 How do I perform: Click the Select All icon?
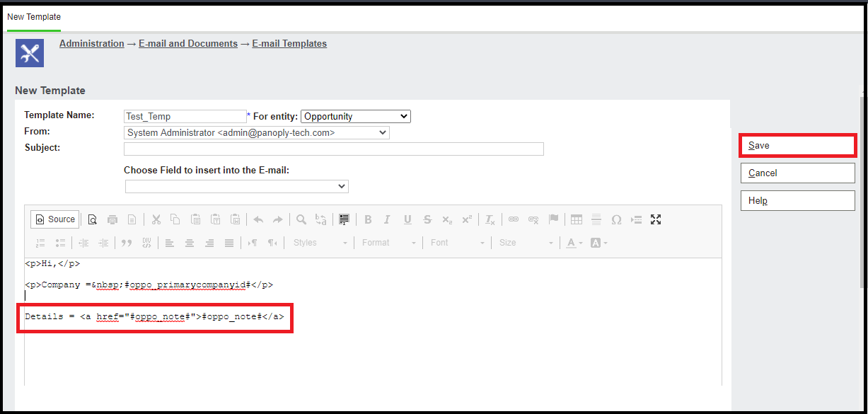coord(344,219)
